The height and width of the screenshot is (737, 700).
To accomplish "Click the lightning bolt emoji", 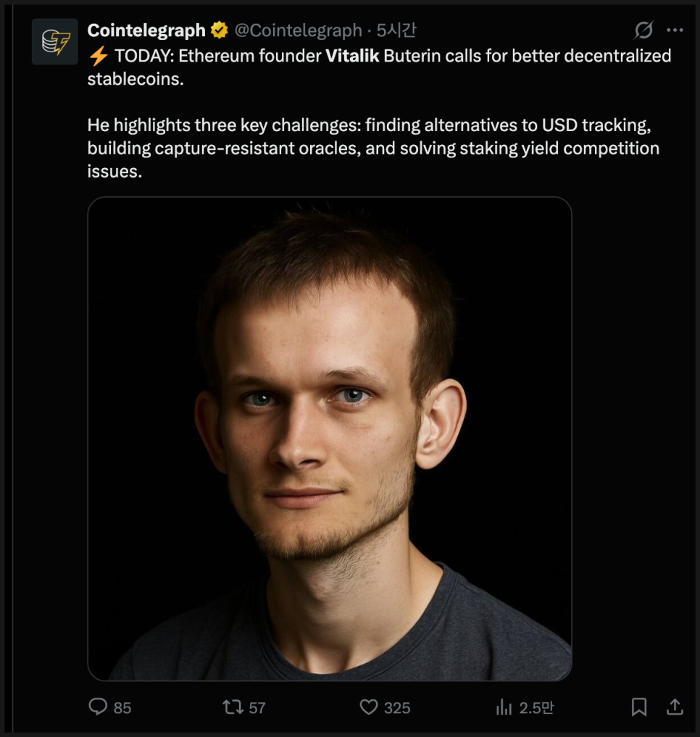I will tap(98, 56).
